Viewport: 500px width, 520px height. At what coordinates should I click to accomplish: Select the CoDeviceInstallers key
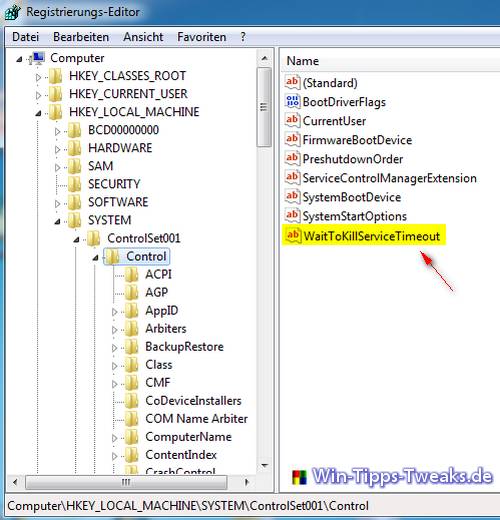193,401
